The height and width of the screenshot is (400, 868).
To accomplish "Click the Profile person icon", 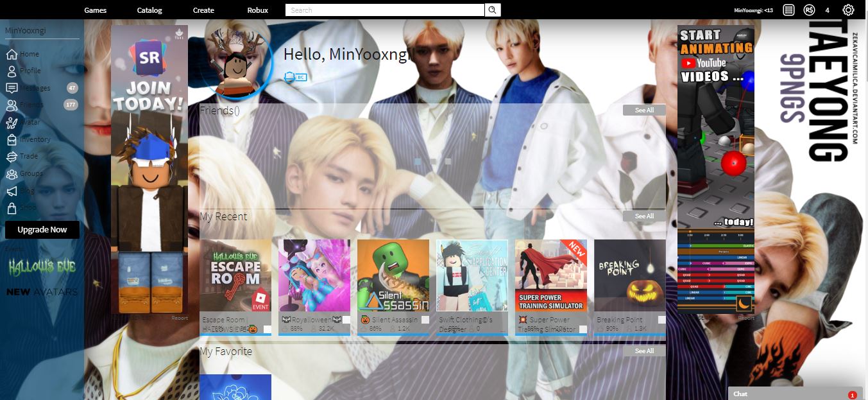I will tap(12, 71).
